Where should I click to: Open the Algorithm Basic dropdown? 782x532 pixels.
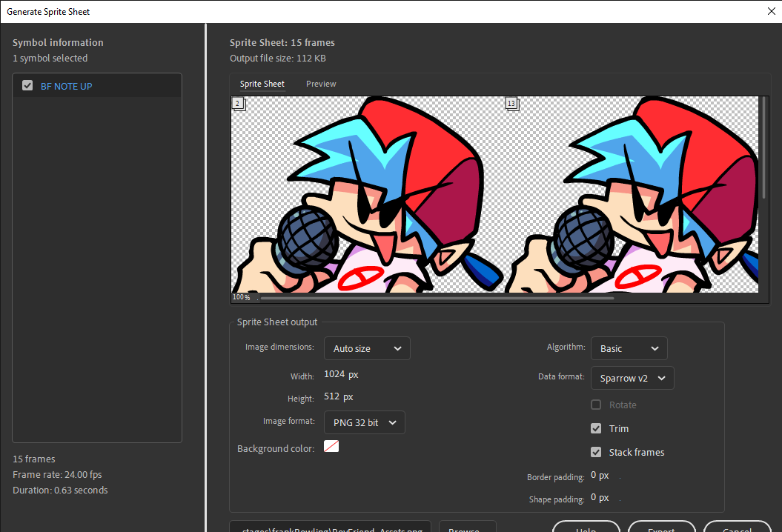[x=629, y=348]
